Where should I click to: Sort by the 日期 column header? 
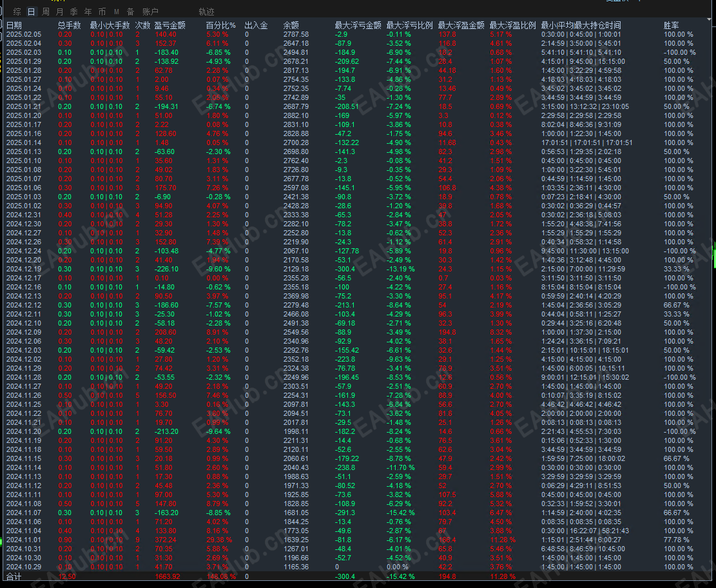[14, 25]
